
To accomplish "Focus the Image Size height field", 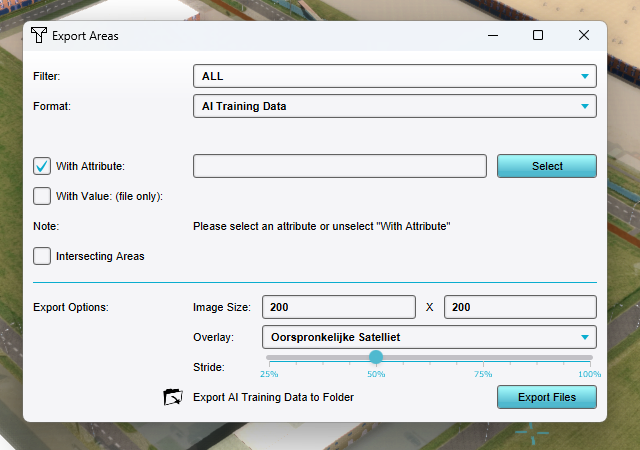I will [x=519, y=307].
